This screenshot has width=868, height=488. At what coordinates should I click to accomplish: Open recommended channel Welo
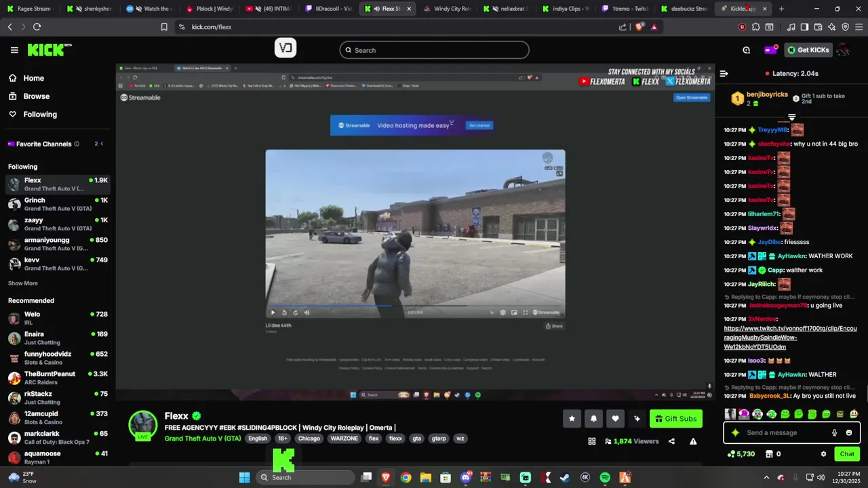[58, 318]
